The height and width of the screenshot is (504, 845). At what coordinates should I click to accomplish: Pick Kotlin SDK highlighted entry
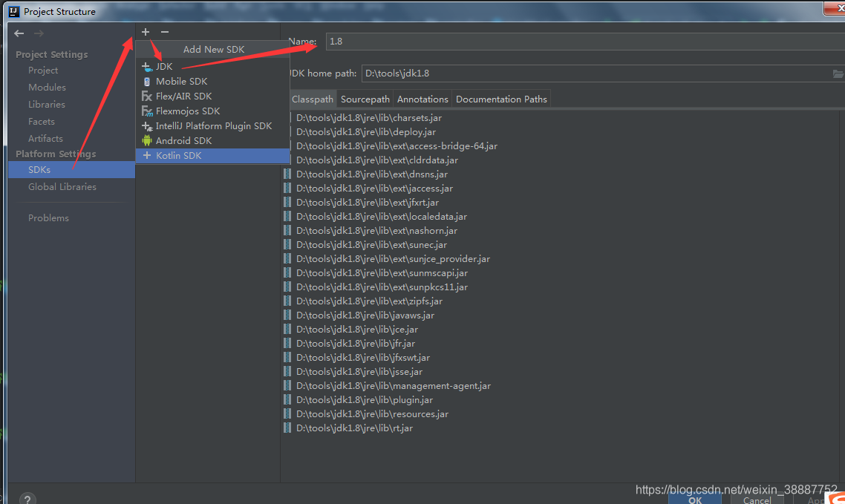(x=212, y=156)
